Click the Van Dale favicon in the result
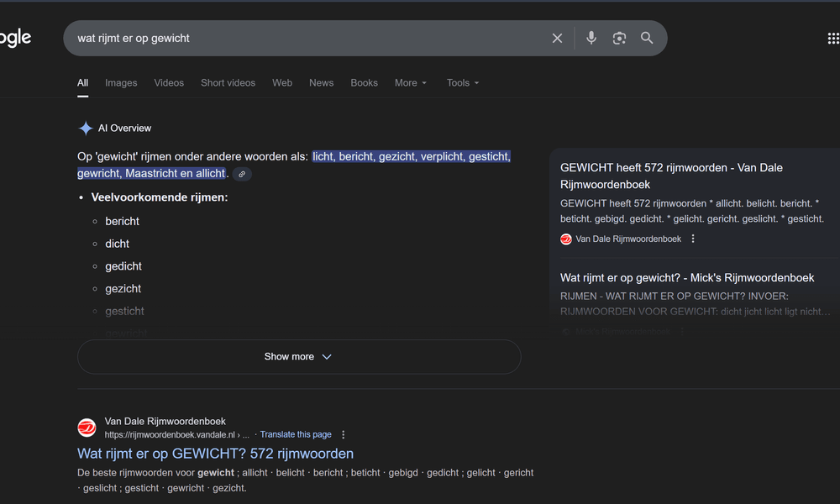This screenshot has width=840, height=504. [x=565, y=239]
